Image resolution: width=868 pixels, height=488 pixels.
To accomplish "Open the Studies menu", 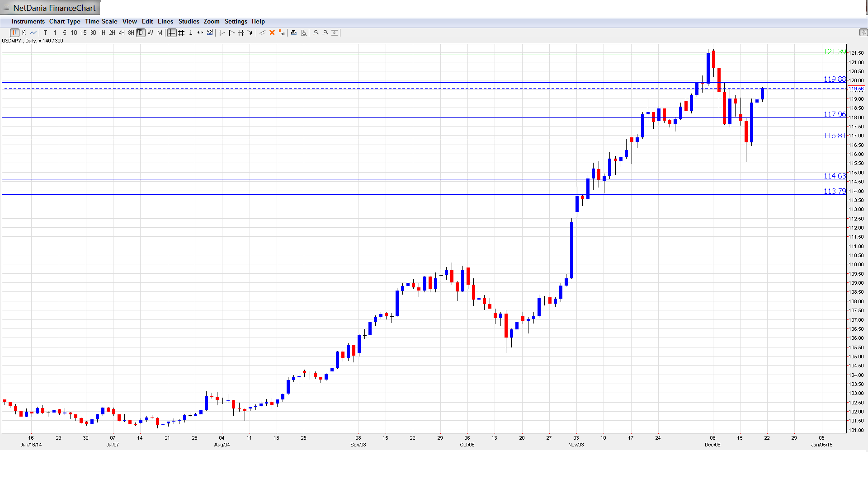I will click(x=189, y=21).
